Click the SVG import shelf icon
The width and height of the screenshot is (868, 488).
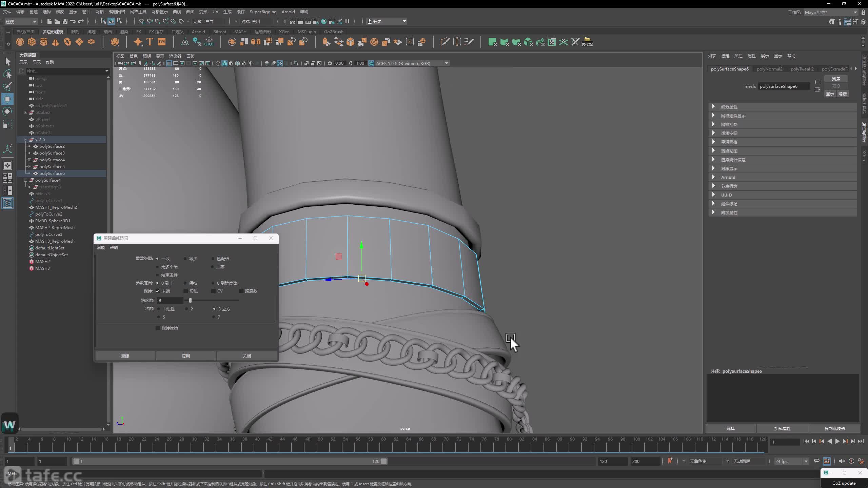pyautogui.click(x=162, y=42)
